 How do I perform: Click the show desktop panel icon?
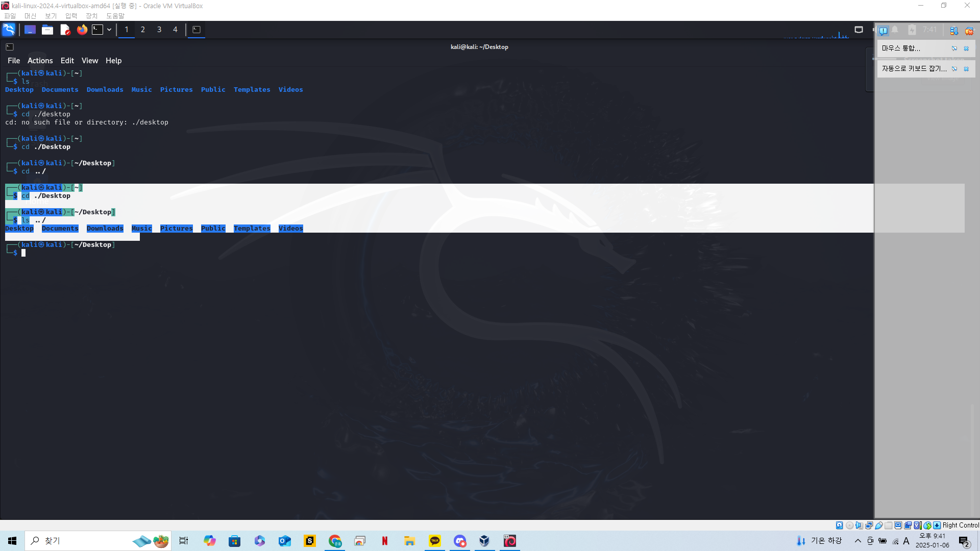(x=30, y=30)
